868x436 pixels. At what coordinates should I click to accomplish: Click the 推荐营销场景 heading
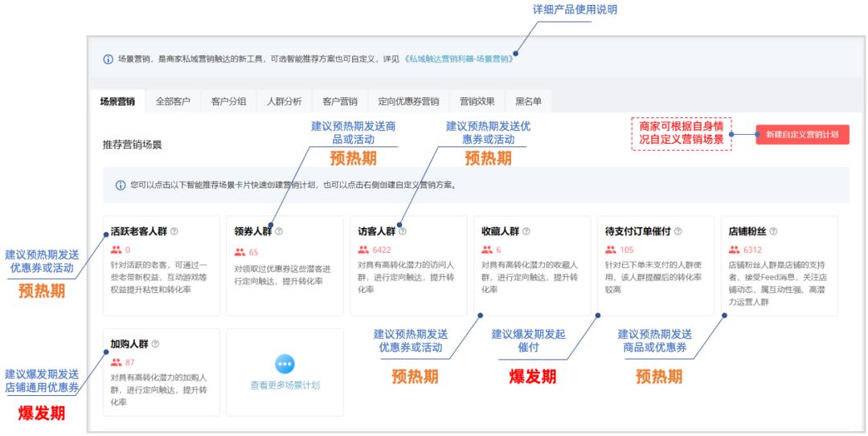click(x=133, y=145)
